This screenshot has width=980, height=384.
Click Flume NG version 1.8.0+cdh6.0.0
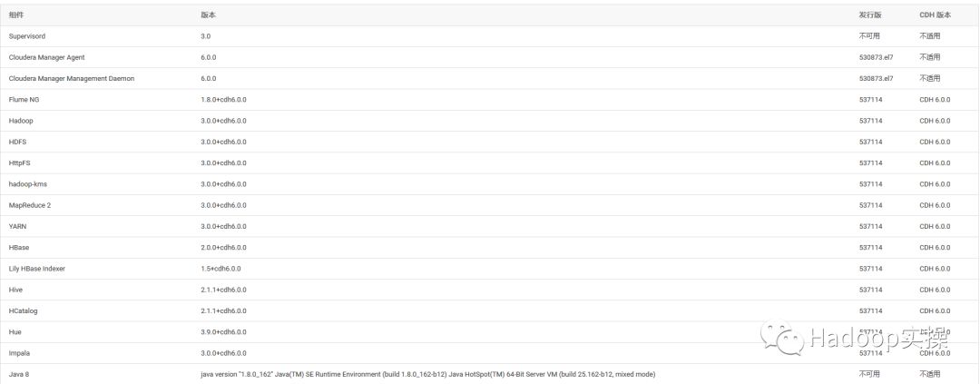[x=223, y=100]
